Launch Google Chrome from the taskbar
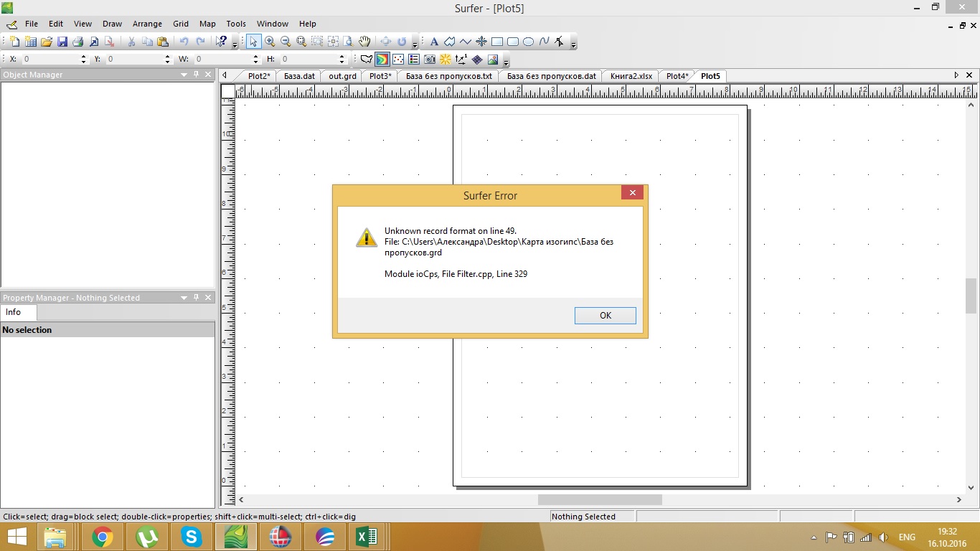 click(x=103, y=537)
